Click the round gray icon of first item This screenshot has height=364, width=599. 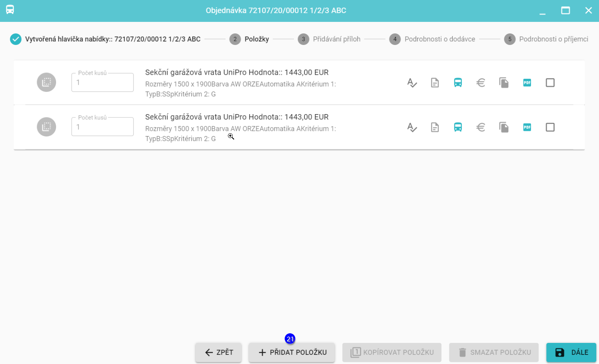pos(47,82)
